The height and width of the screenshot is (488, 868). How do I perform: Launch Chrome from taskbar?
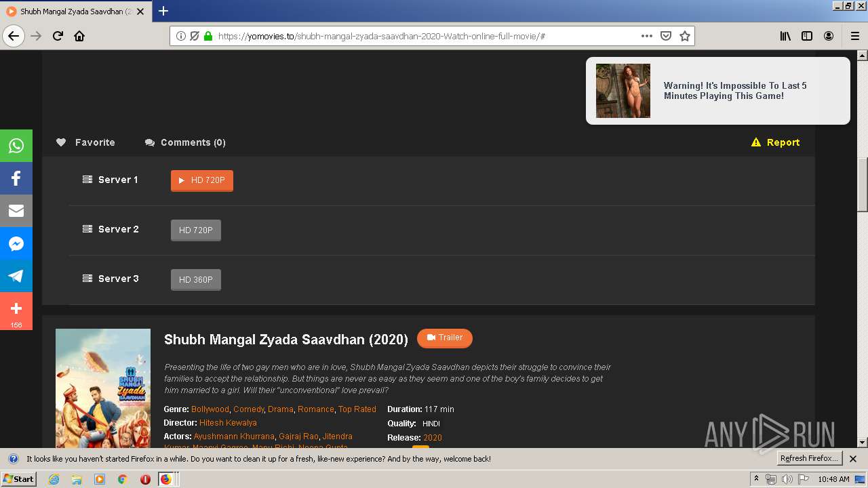[x=122, y=479]
